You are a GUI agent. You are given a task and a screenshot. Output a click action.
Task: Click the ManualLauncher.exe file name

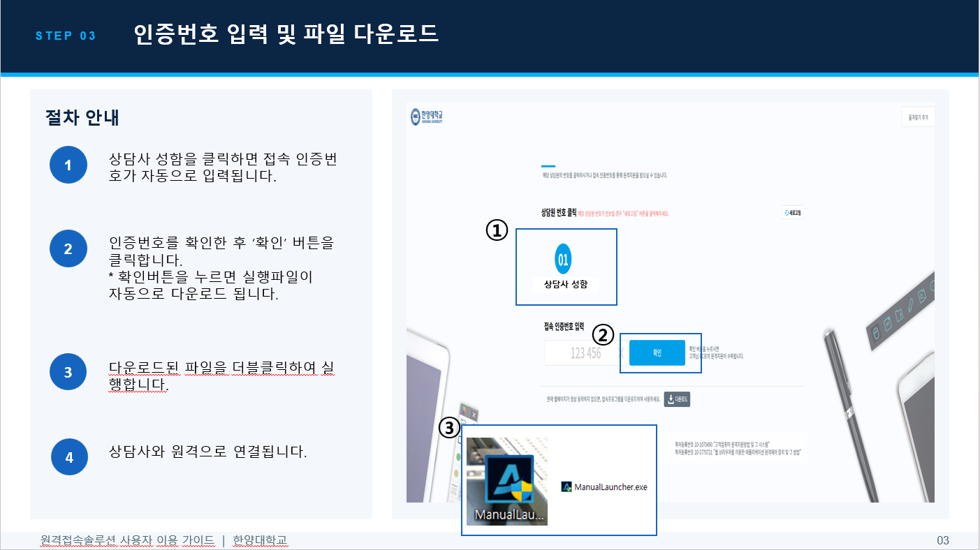pos(610,487)
